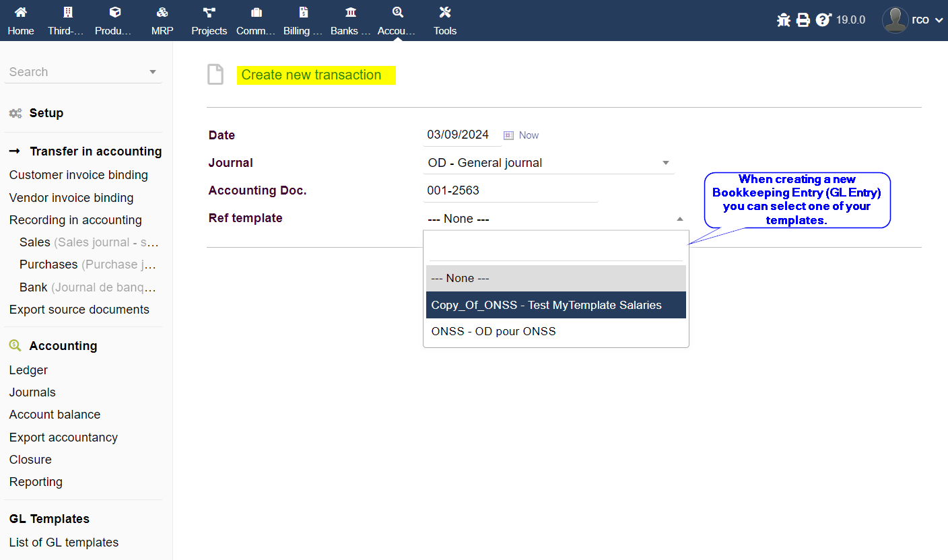Click the calendar date picker icon
The image size is (948, 560).
[509, 135]
